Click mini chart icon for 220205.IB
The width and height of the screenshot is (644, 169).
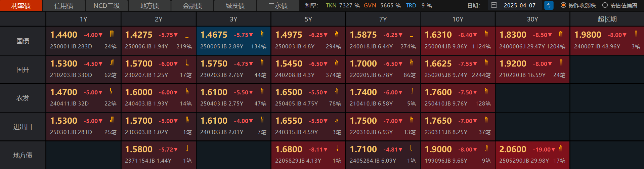[411, 63]
